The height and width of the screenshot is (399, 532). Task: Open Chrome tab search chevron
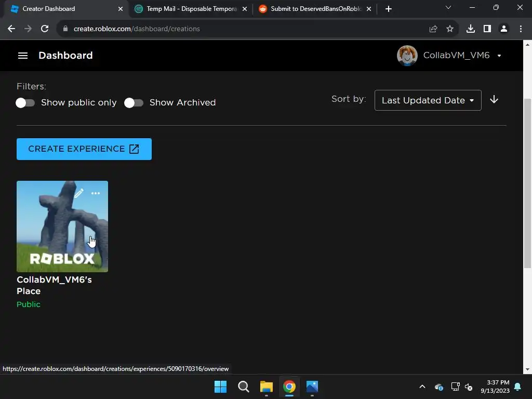tap(448, 7)
